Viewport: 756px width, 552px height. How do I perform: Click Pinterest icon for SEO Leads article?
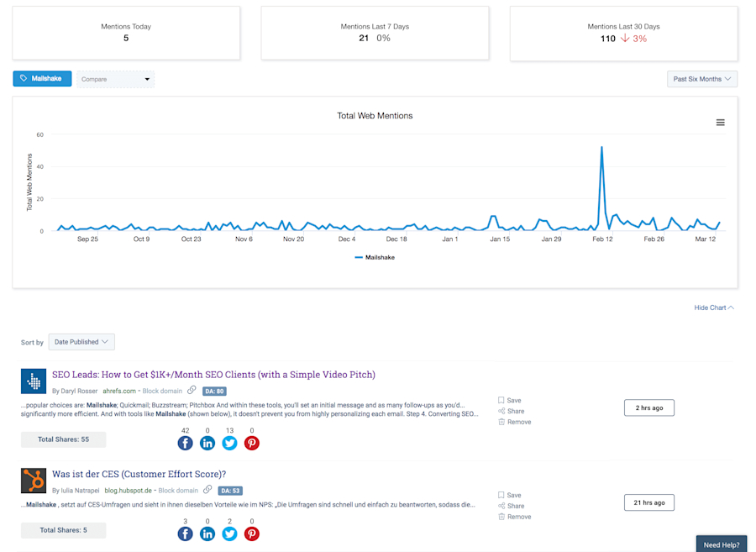pyautogui.click(x=252, y=443)
